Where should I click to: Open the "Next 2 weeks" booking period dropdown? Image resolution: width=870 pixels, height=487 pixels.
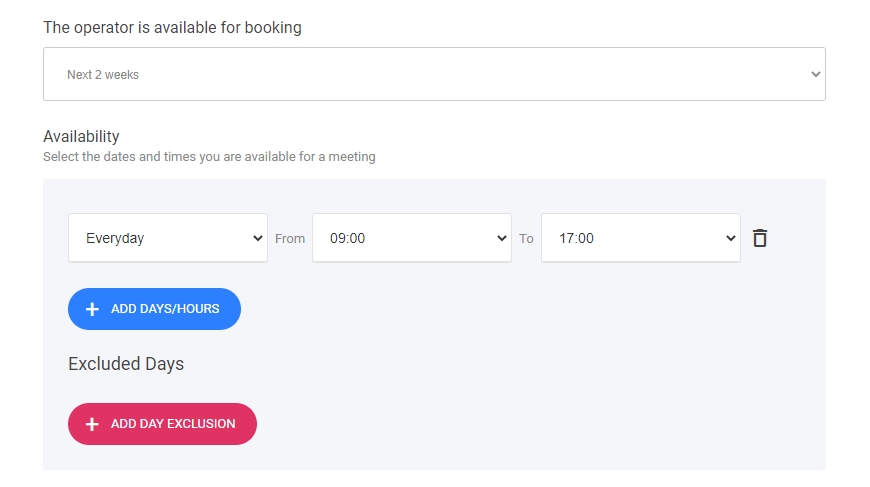point(433,74)
